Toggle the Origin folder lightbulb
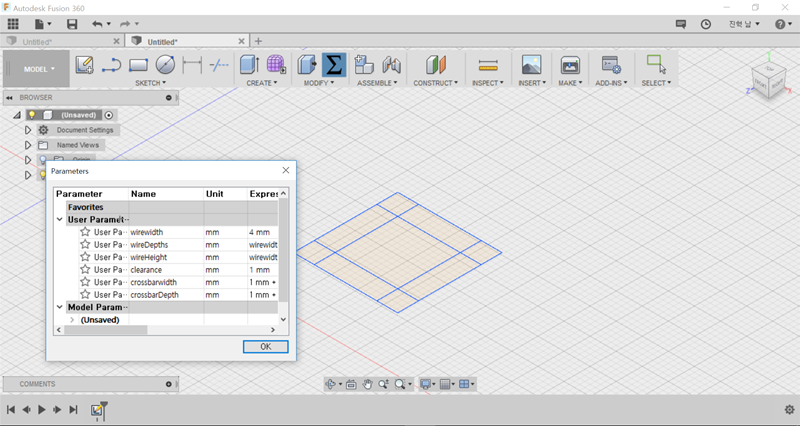The width and height of the screenshot is (800, 426). click(x=43, y=160)
